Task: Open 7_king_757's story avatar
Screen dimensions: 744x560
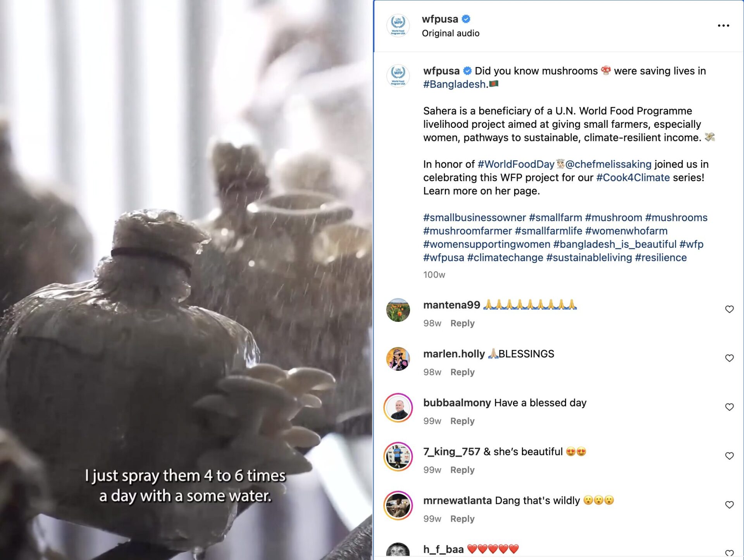Action: click(x=398, y=457)
